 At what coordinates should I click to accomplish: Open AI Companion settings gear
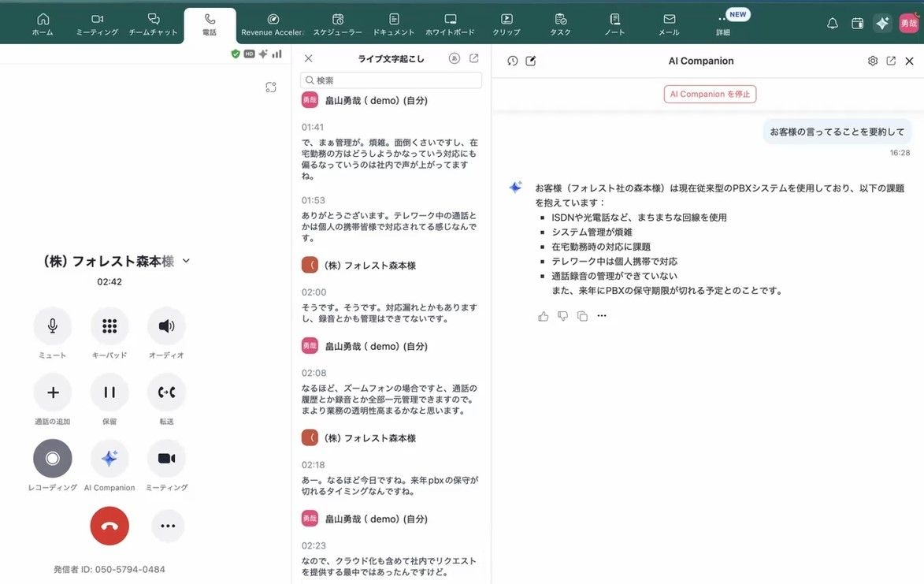(873, 61)
